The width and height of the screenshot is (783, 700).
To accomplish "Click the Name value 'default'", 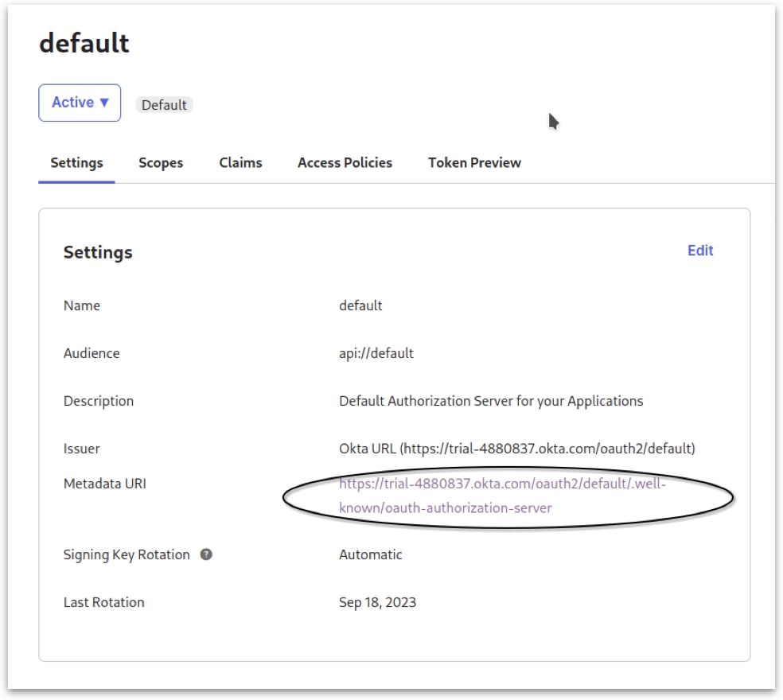I will pyautogui.click(x=360, y=305).
